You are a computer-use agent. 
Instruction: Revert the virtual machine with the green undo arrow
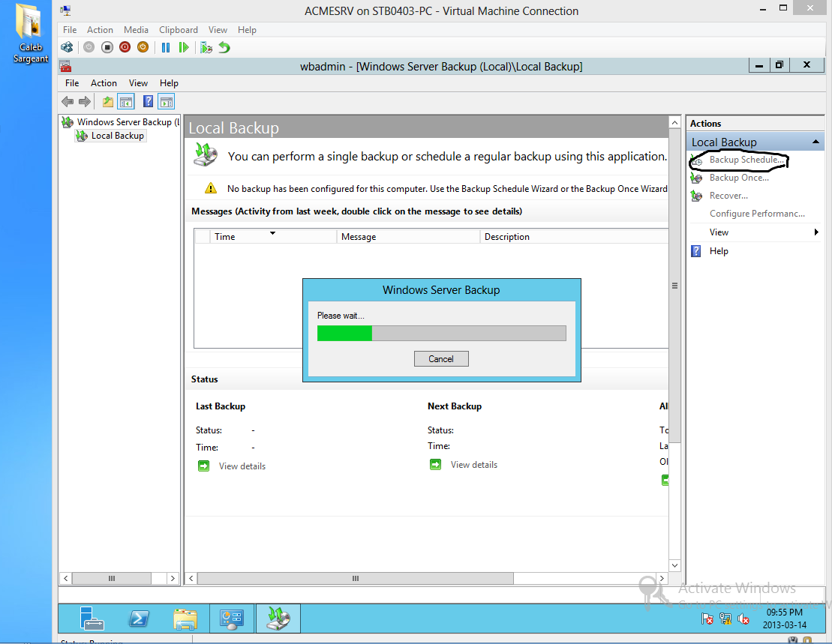click(x=224, y=47)
